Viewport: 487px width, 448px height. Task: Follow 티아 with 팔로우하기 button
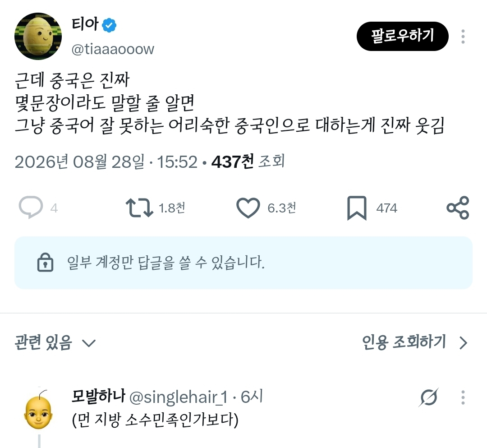click(403, 36)
